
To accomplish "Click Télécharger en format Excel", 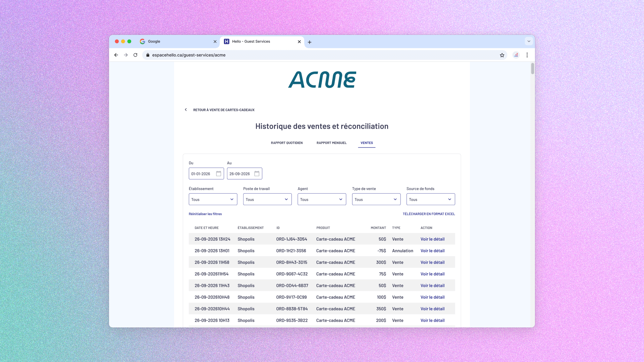I will (429, 214).
